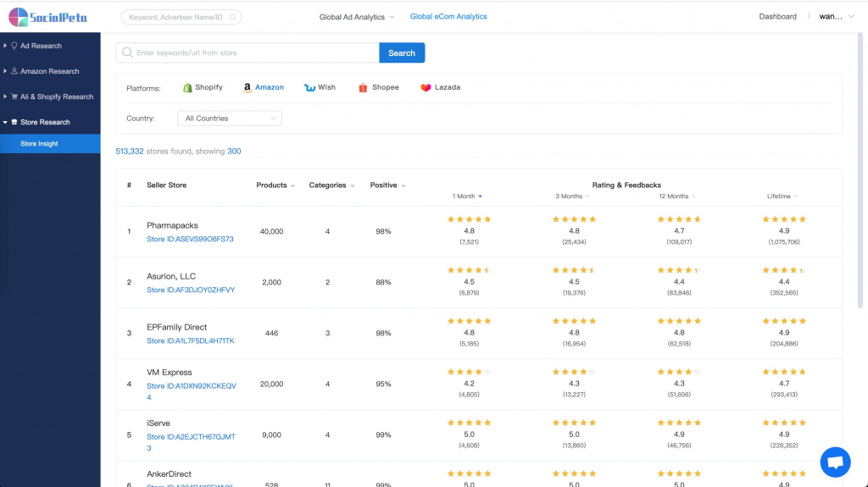This screenshot has height=487, width=868.
Task: Select the Wish platform icon
Action: point(309,87)
